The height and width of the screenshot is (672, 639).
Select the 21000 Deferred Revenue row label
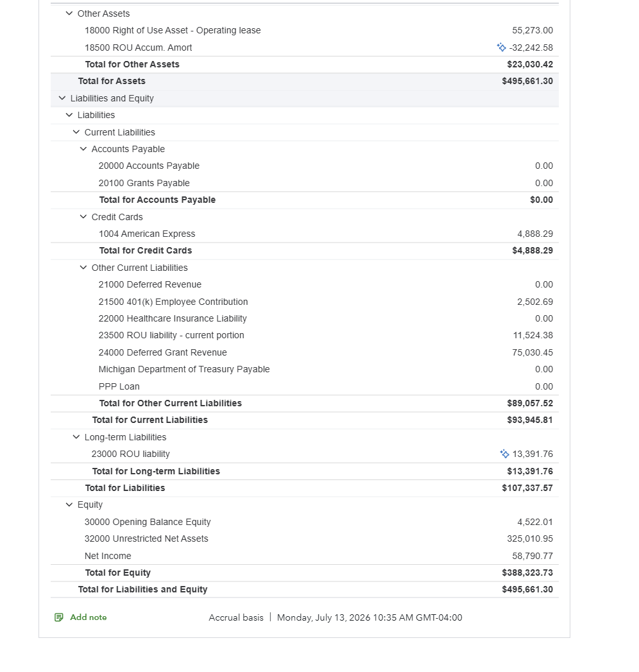[150, 284]
